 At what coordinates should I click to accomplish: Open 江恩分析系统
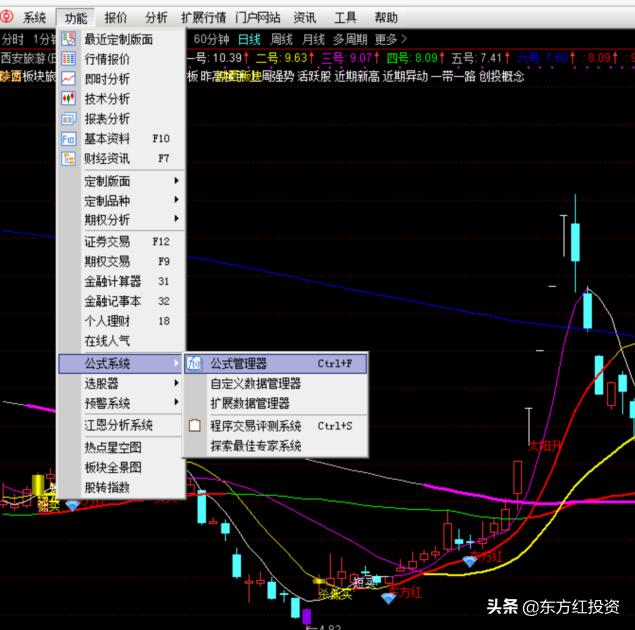click(x=121, y=425)
